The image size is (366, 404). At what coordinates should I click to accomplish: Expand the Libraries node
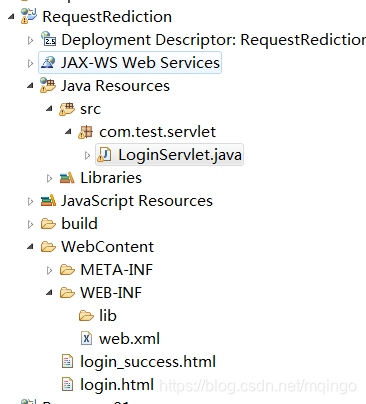(x=49, y=178)
